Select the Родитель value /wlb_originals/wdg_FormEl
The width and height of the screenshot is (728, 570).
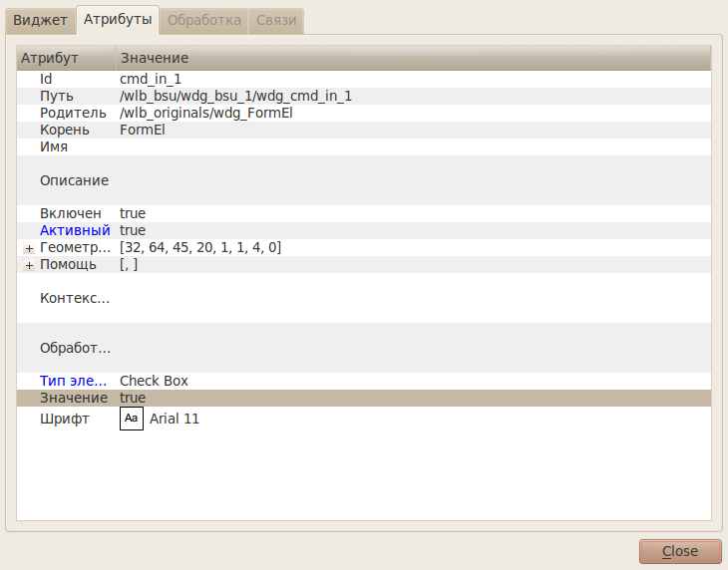(x=205, y=114)
